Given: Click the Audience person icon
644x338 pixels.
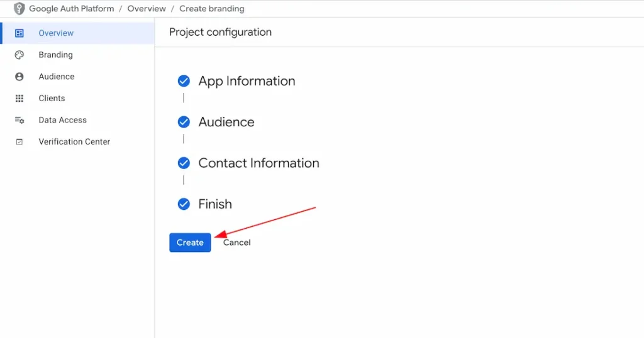Looking at the screenshot, I should coord(19,77).
